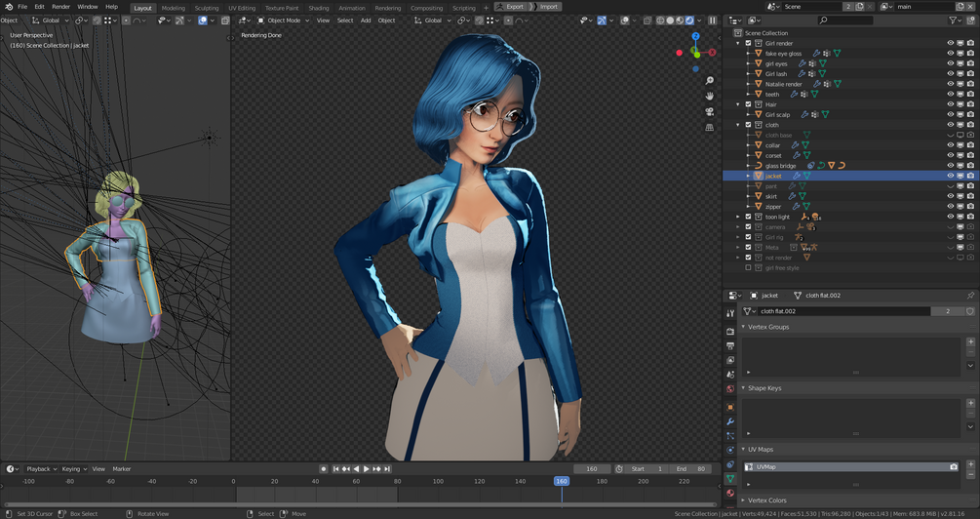Open the View Layer properties tab
This screenshot has height=519, width=980.
(730, 360)
